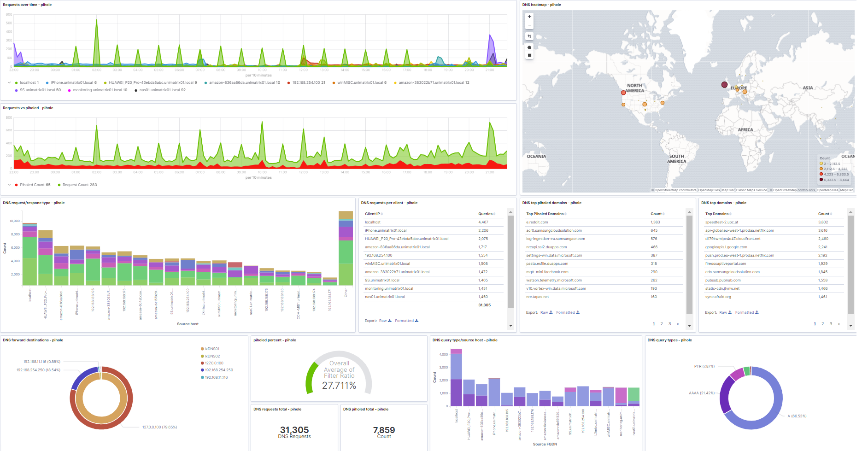Click e.reddit.com row in piholed domains

[604, 222]
